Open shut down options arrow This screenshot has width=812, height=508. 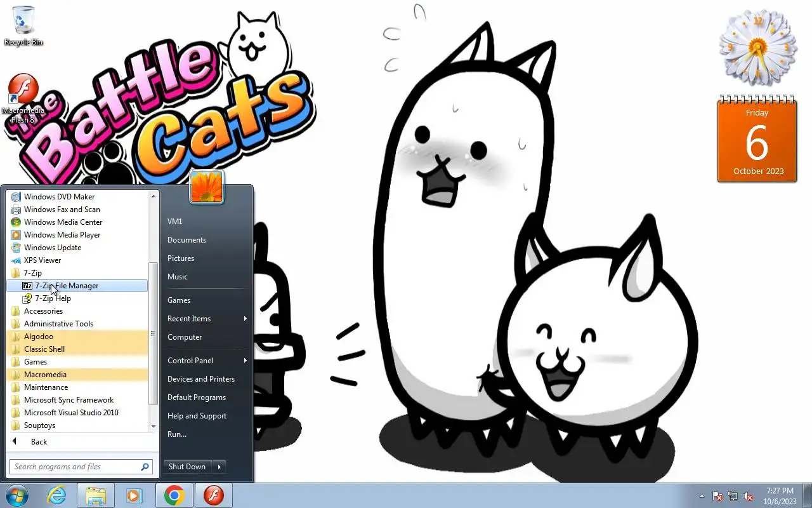(219, 467)
